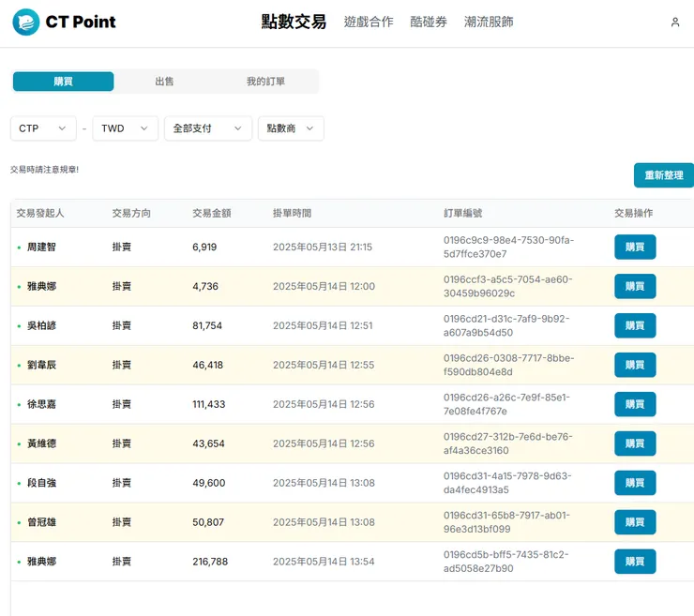The height and width of the screenshot is (616, 694).
Task: Go to 酷碰券 in navigation
Action: (429, 23)
